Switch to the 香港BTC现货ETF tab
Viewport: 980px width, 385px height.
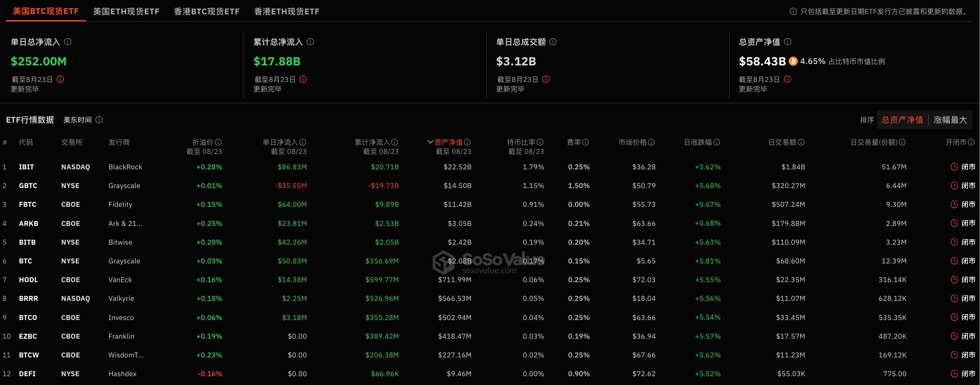point(206,11)
